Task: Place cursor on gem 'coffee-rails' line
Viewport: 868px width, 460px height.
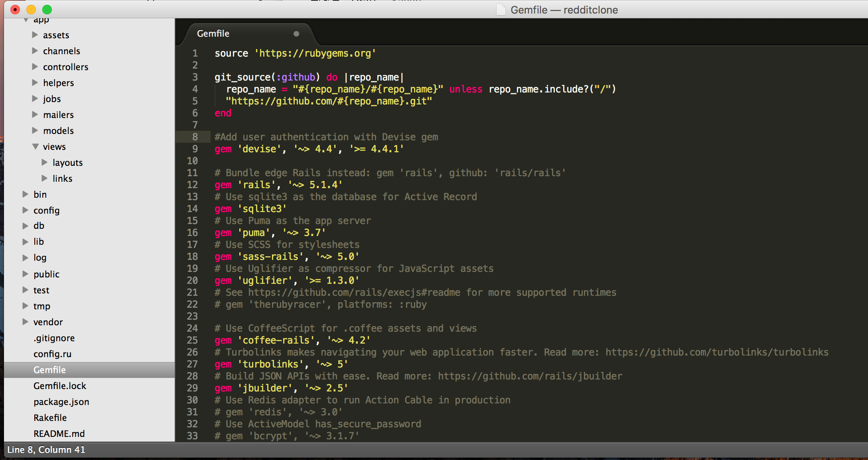Action: pyautogui.click(x=292, y=340)
